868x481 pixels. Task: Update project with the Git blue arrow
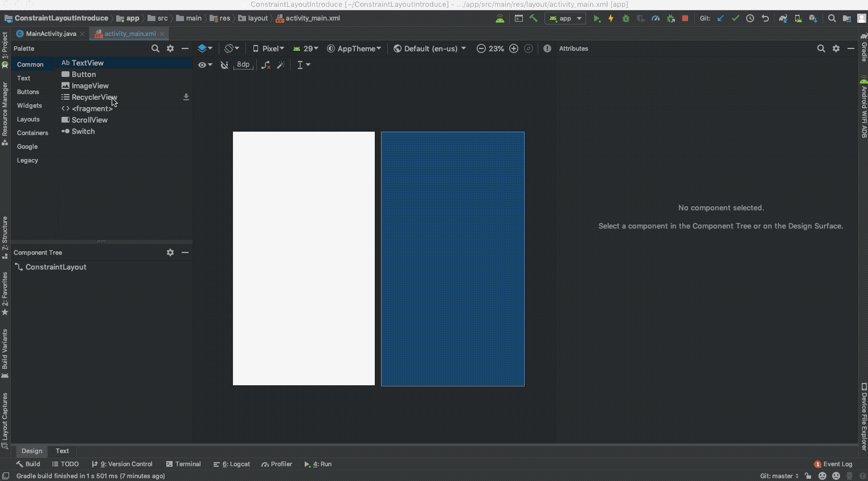pyautogui.click(x=720, y=18)
